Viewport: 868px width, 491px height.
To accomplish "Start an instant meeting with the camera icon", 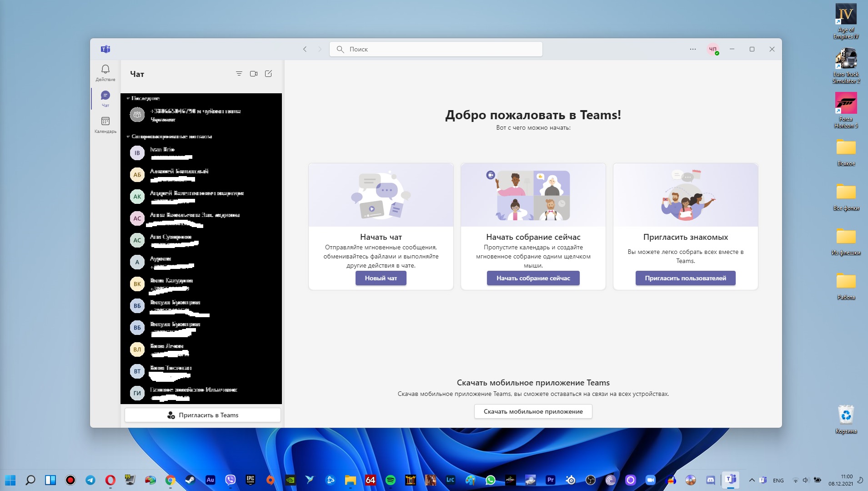I will 254,73.
